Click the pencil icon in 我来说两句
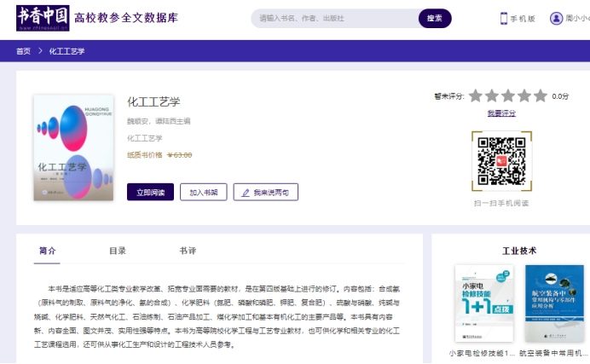 (245, 193)
